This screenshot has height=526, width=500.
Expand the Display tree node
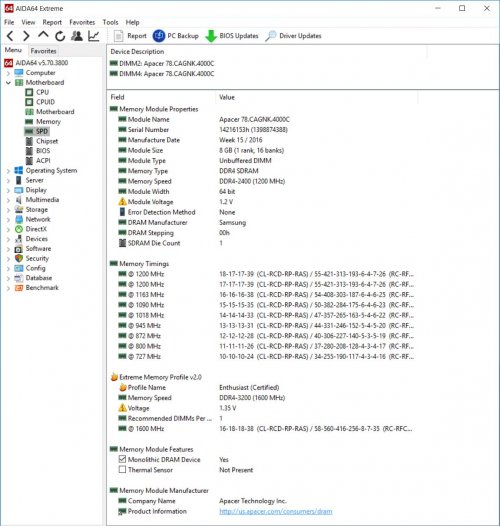(8, 190)
